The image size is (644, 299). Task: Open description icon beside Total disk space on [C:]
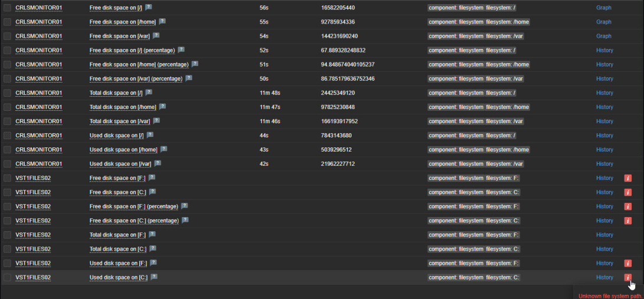[x=153, y=248]
